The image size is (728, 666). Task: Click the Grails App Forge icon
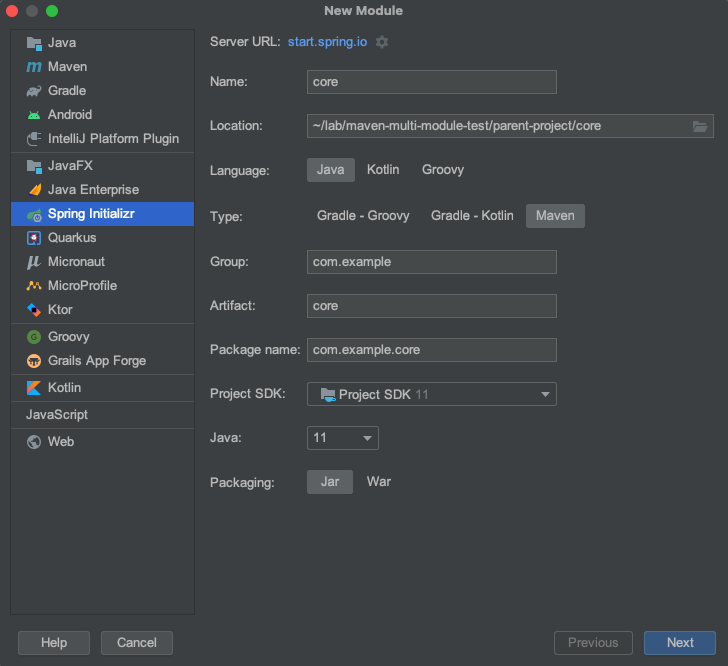pos(34,361)
